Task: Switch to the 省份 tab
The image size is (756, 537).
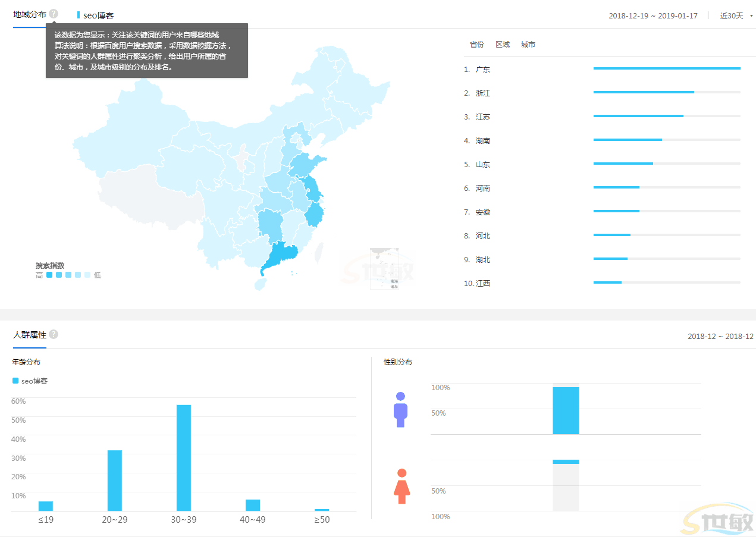Action: click(476, 45)
